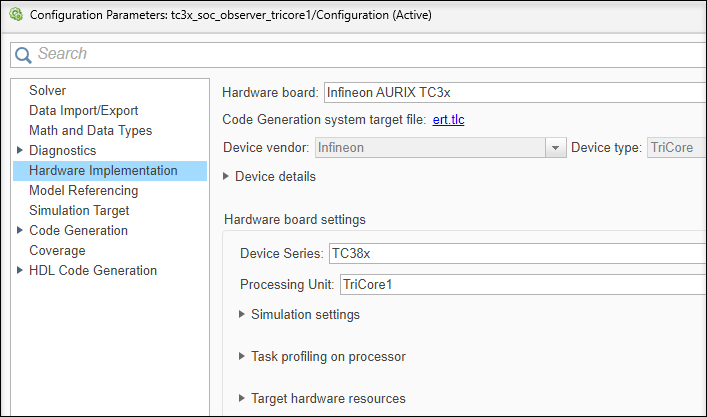This screenshot has width=707, height=417.
Task: Expand the Diagnostics tree node arrow
Action: pos(19,151)
